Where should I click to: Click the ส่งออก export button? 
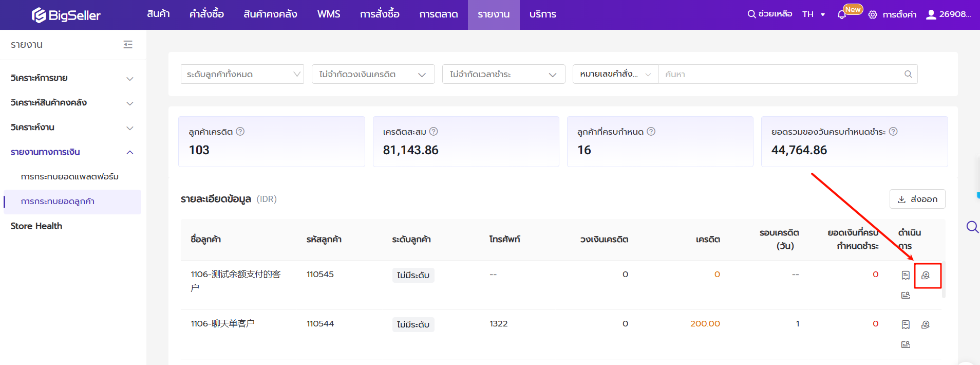(x=917, y=199)
